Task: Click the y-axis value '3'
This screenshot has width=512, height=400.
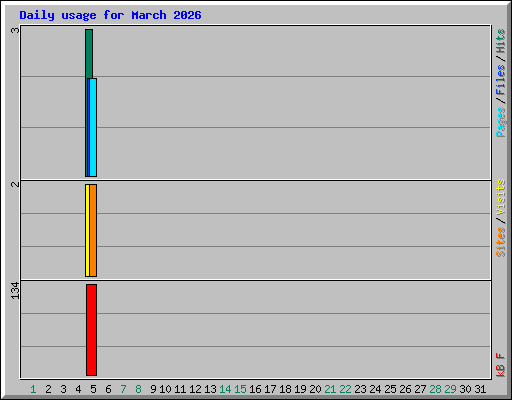Action: (15, 30)
